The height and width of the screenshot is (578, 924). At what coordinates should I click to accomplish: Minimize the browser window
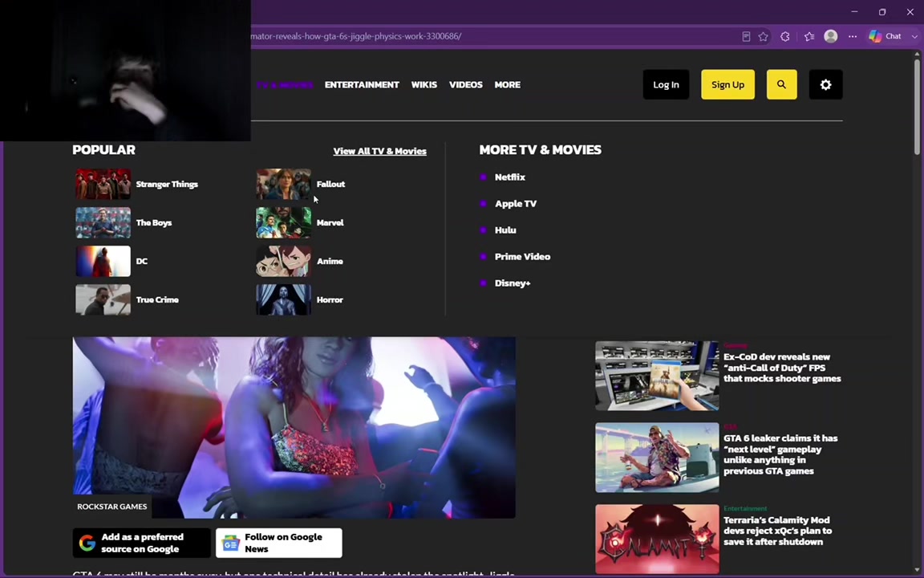pyautogui.click(x=854, y=12)
